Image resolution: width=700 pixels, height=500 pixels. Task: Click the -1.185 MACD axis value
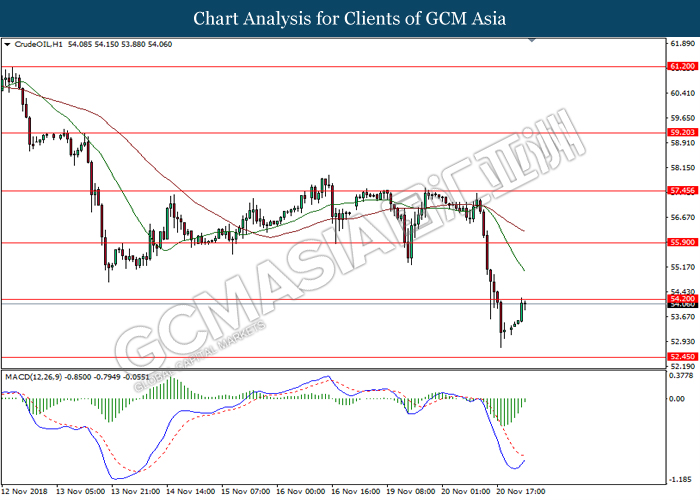click(682, 479)
